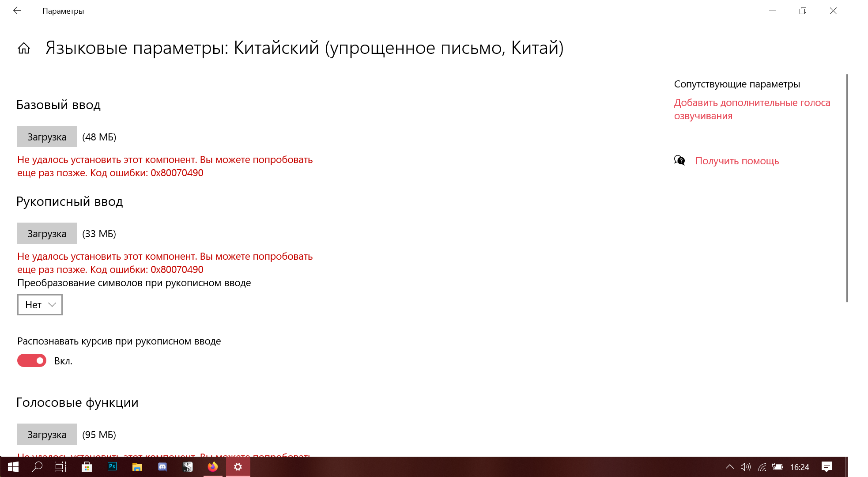Image resolution: width=868 pixels, height=477 pixels.
Task: Show hidden system tray icons
Action: tap(730, 467)
